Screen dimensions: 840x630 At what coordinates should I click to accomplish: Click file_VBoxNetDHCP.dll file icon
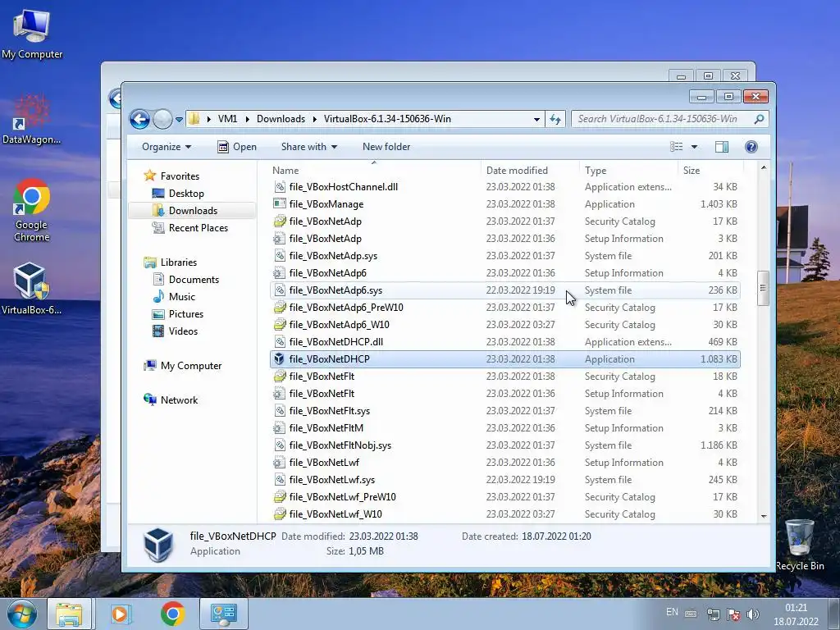tap(279, 342)
